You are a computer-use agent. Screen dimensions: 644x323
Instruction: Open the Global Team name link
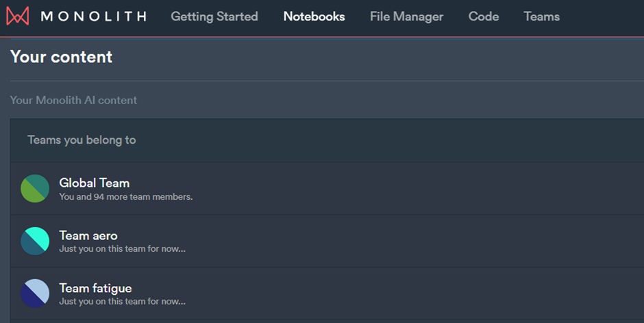pos(95,183)
